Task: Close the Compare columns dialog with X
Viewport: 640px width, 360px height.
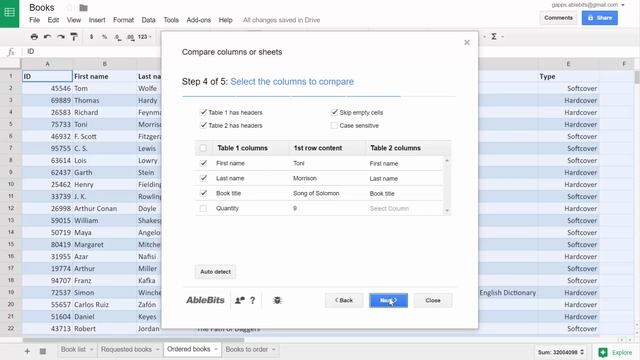Action: coord(467,42)
